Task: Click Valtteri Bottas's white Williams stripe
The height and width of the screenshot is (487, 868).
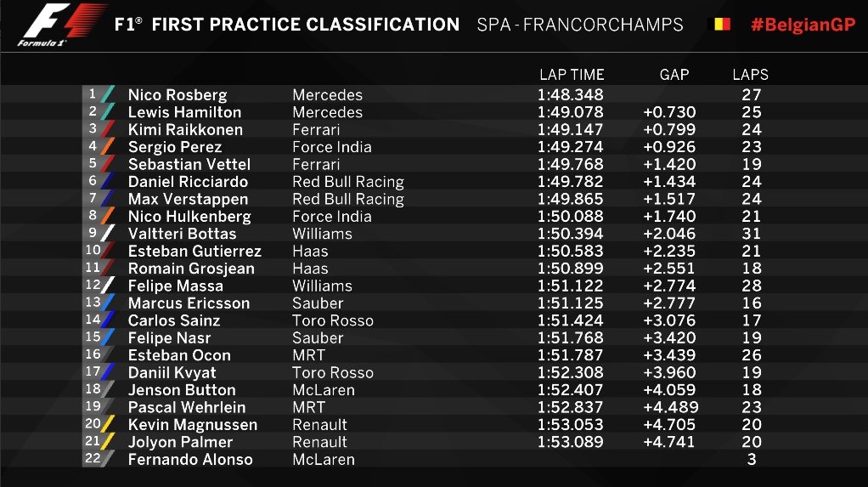Action: [108, 233]
